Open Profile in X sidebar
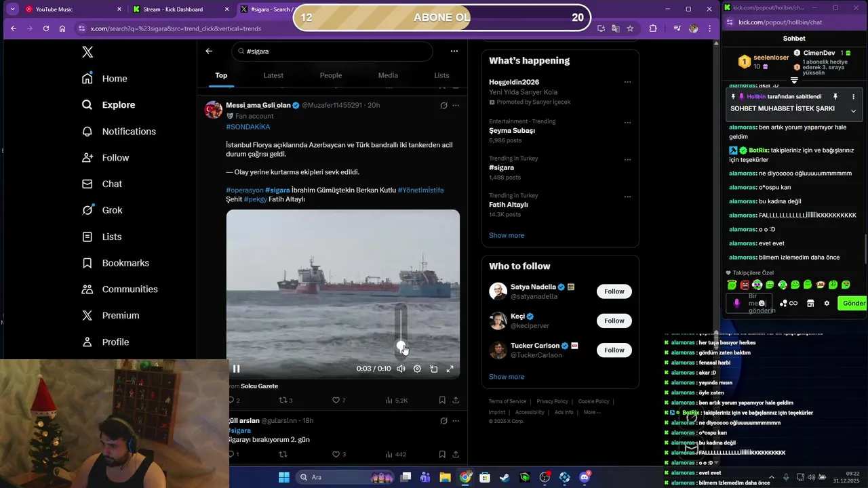Viewport: 868px width, 488px height. pyautogui.click(x=105, y=342)
